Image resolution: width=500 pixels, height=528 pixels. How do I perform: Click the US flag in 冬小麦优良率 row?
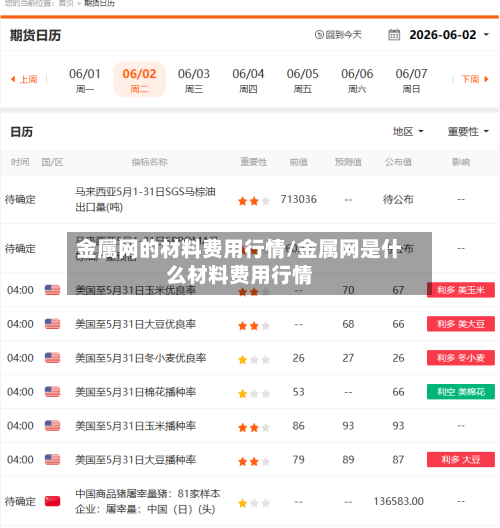click(53, 358)
